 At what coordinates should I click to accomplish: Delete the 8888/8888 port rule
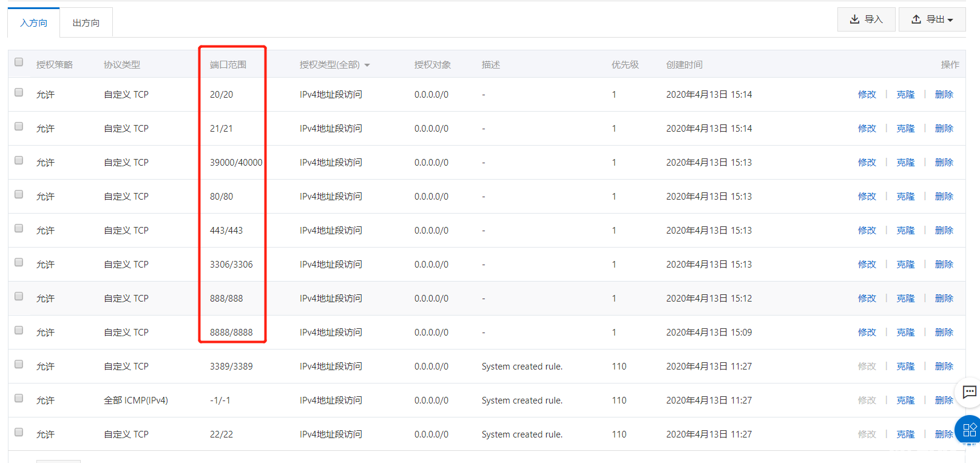tap(944, 332)
